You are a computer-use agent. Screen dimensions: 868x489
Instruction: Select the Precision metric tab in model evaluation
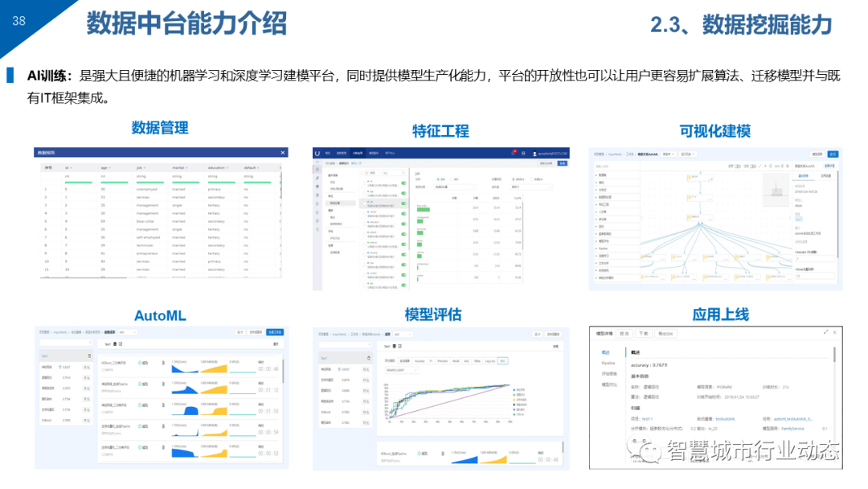tap(442, 361)
